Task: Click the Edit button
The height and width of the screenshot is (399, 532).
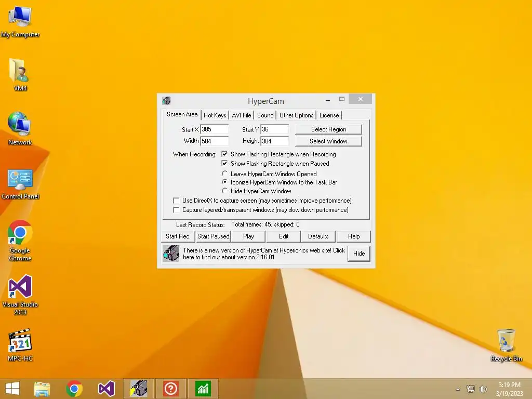Action: 284,236
